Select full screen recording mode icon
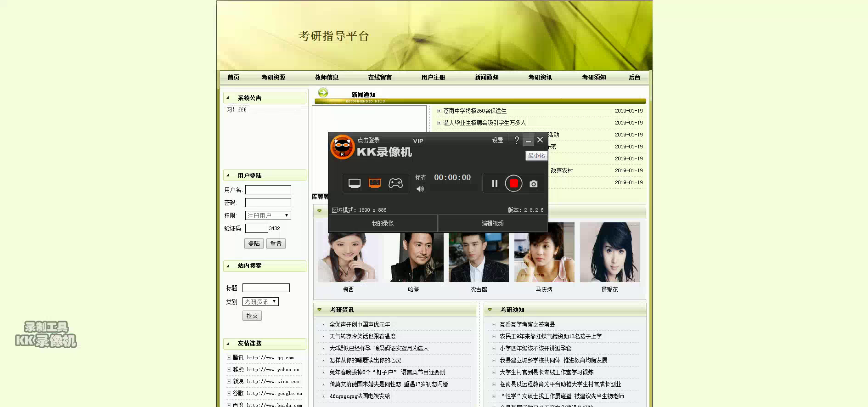Viewport: 868px width, 407px height. tap(355, 183)
